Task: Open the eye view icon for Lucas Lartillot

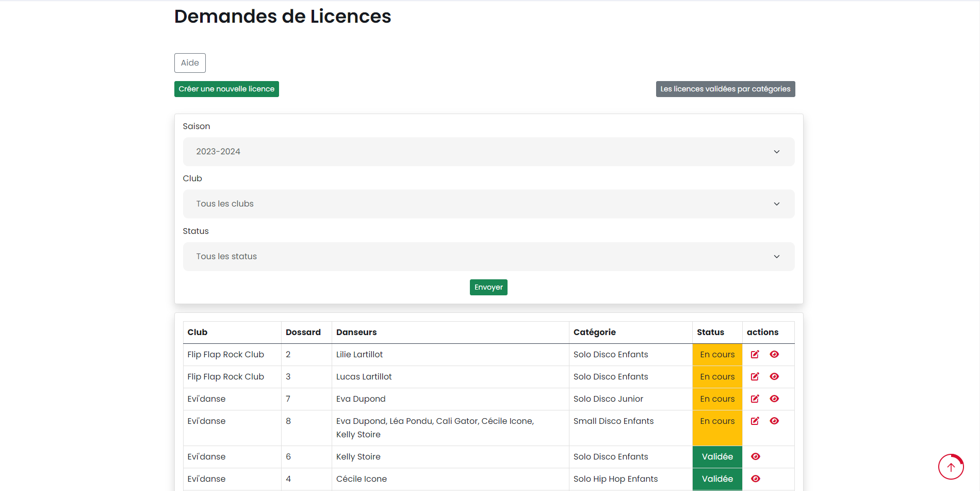Action: [774, 376]
